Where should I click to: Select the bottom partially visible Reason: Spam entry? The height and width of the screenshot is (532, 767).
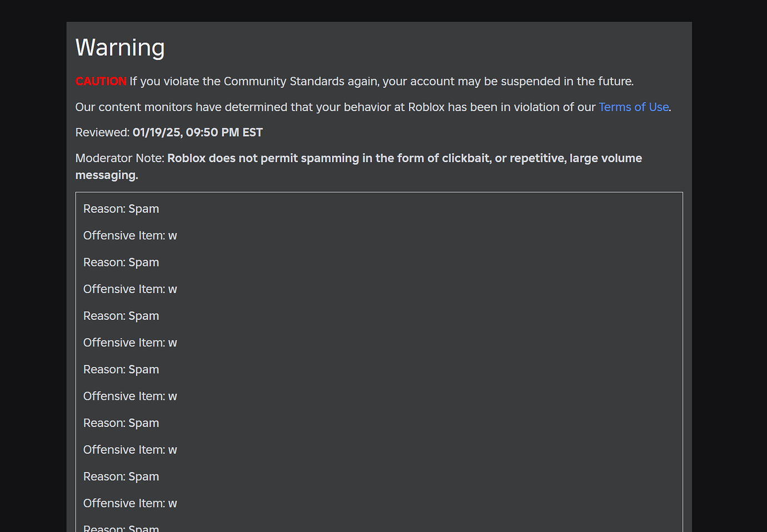pos(121,528)
